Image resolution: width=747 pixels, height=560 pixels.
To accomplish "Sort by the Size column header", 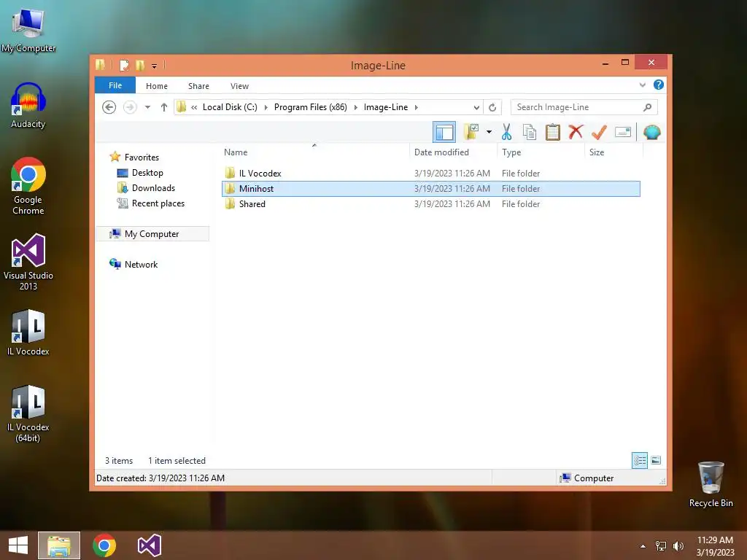I will pyautogui.click(x=597, y=152).
